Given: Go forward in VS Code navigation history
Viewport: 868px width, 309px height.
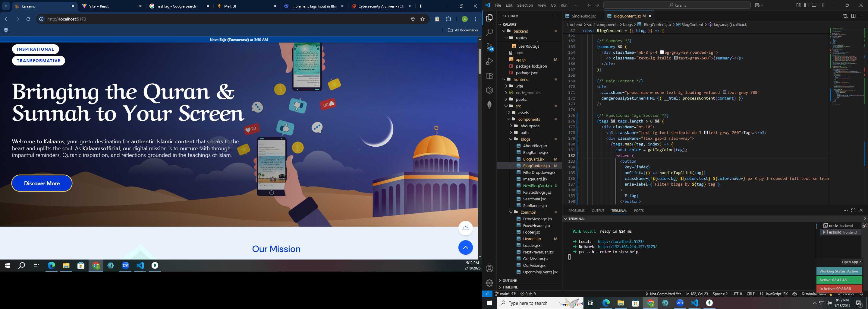Looking at the screenshot, I should point(597,5).
